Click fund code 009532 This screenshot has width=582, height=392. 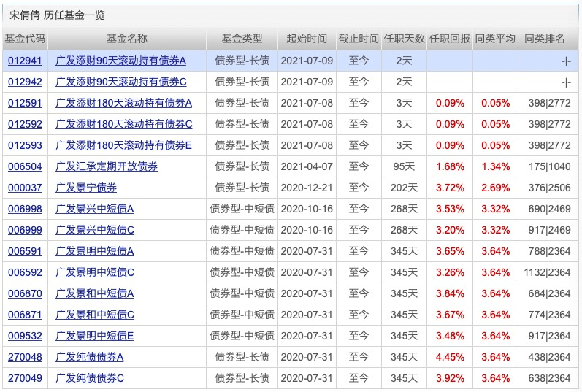coord(25,336)
